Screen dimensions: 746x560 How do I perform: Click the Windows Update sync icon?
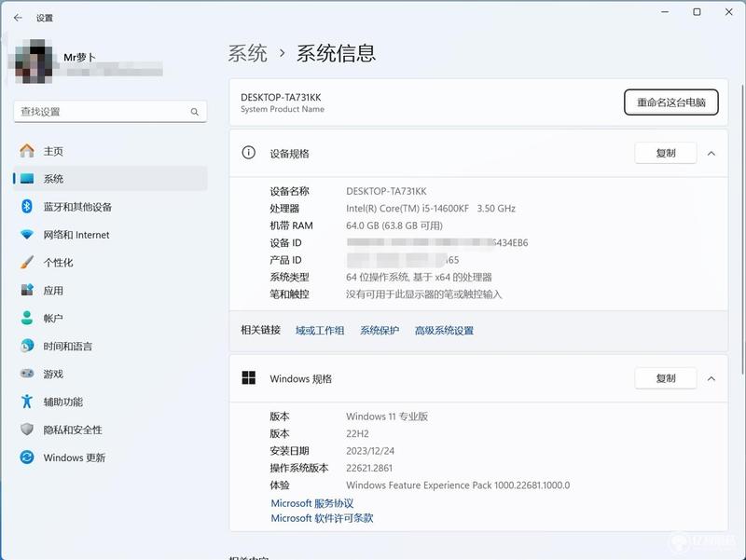point(27,458)
